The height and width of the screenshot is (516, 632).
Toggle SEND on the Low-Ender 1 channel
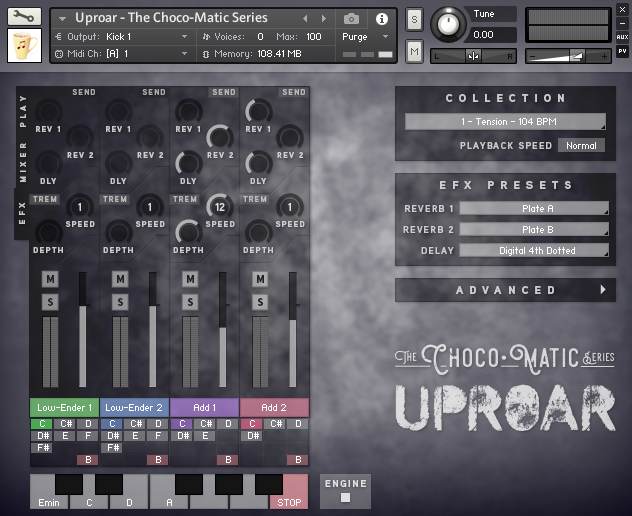pyautogui.click(x=84, y=92)
